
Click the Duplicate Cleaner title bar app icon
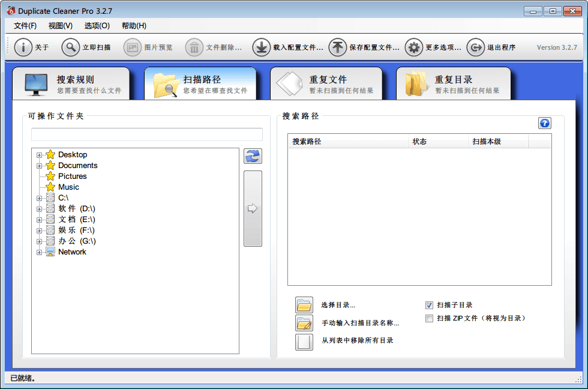point(11,11)
